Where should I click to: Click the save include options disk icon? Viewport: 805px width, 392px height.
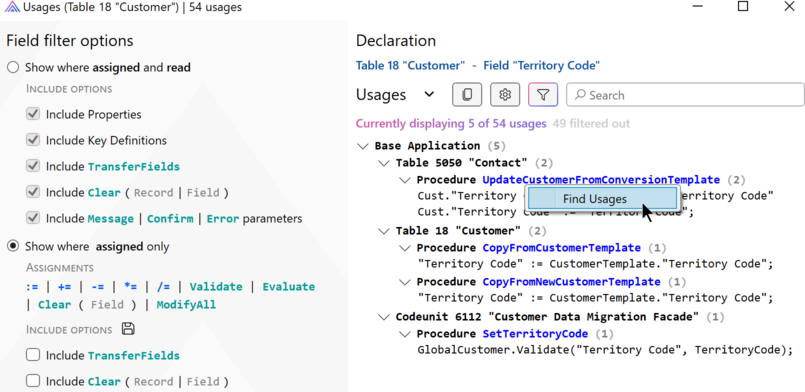(x=128, y=329)
